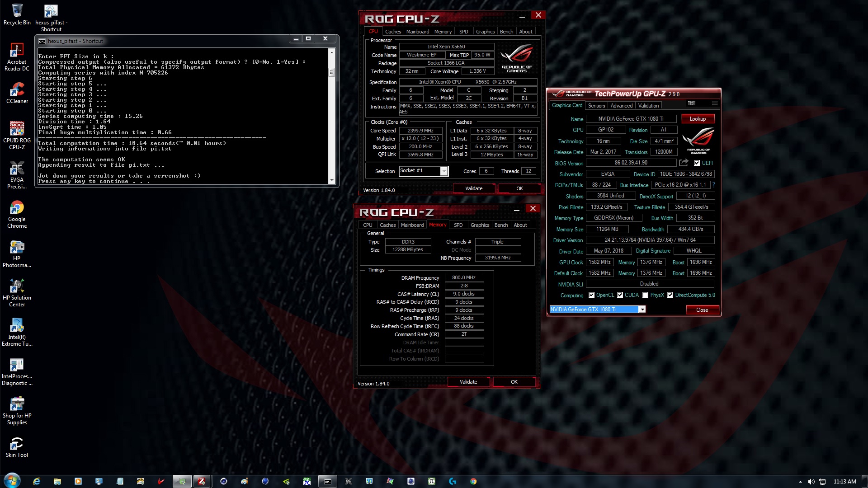
Task: Launch Google Chrome from the desktop
Action: click(x=17, y=214)
